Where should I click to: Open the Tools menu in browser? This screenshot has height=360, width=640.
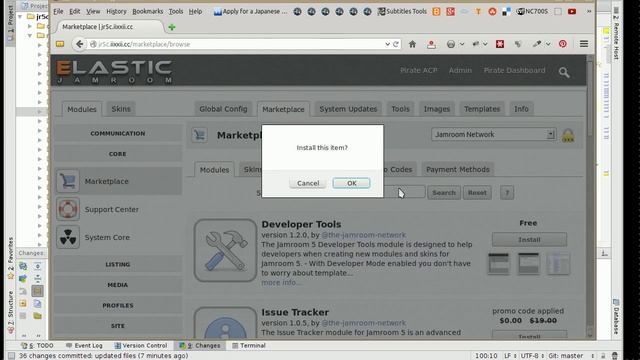[176, 11]
